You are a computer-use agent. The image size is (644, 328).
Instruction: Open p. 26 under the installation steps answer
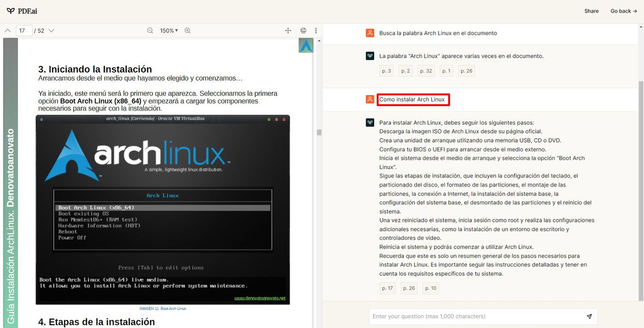click(x=409, y=288)
